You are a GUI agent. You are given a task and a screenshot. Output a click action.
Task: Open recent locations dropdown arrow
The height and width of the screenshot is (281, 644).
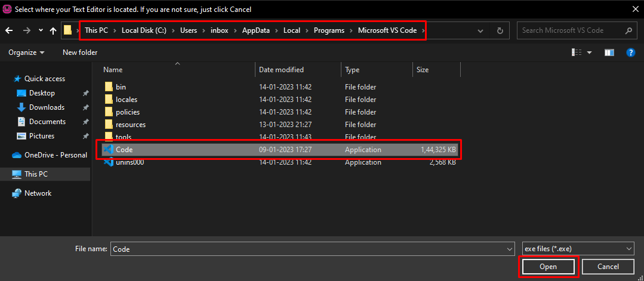click(40, 30)
